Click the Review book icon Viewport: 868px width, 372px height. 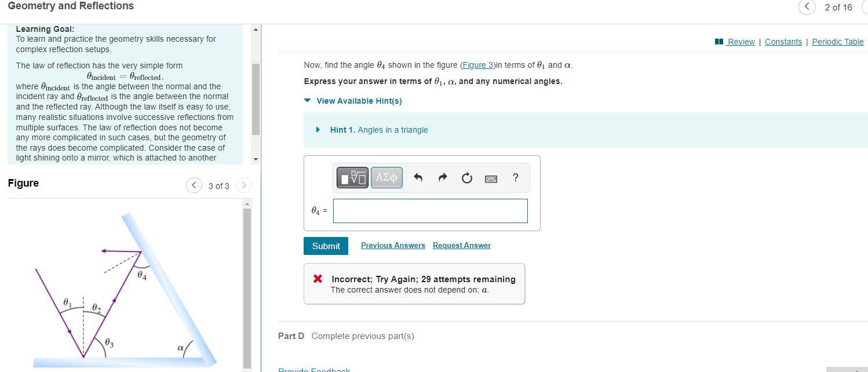(x=719, y=41)
